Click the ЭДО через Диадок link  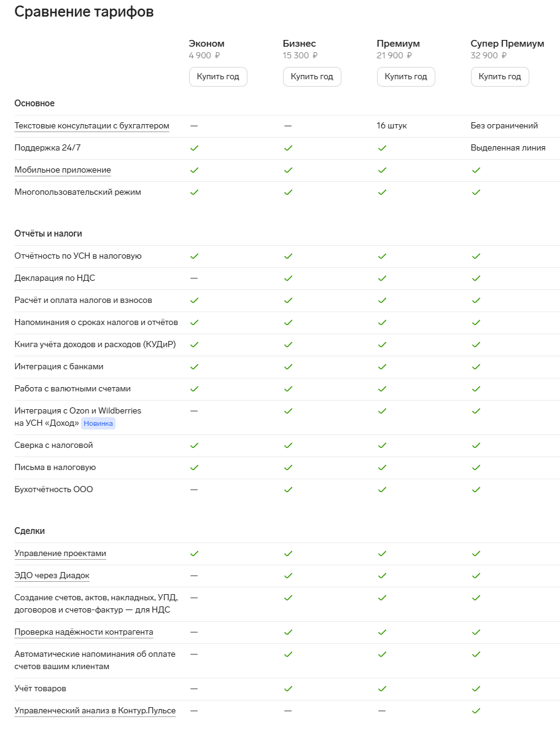point(52,576)
